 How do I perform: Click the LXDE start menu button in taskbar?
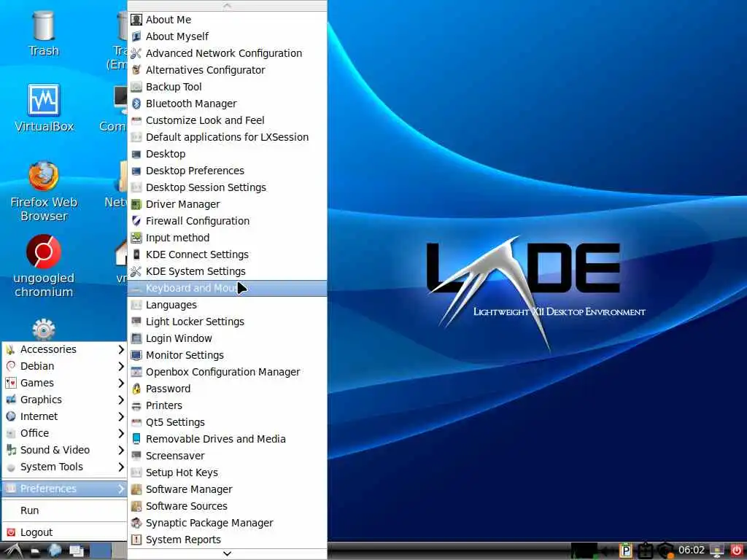point(13,551)
